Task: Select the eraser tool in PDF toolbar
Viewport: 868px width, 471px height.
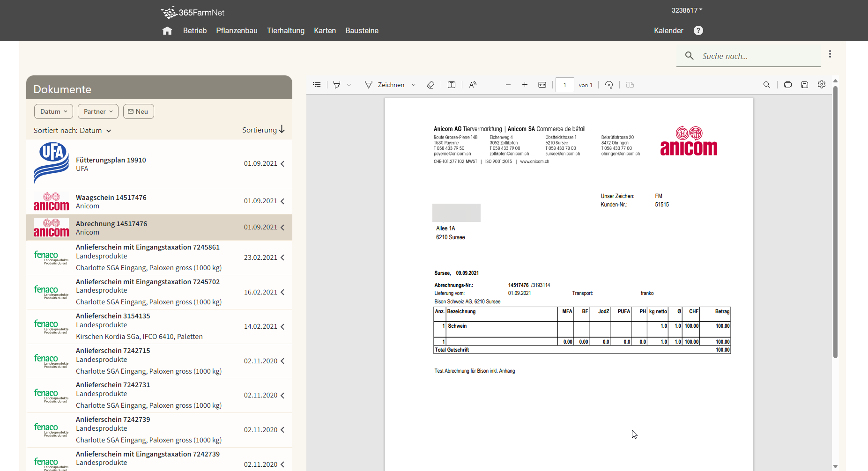Action: (x=430, y=85)
